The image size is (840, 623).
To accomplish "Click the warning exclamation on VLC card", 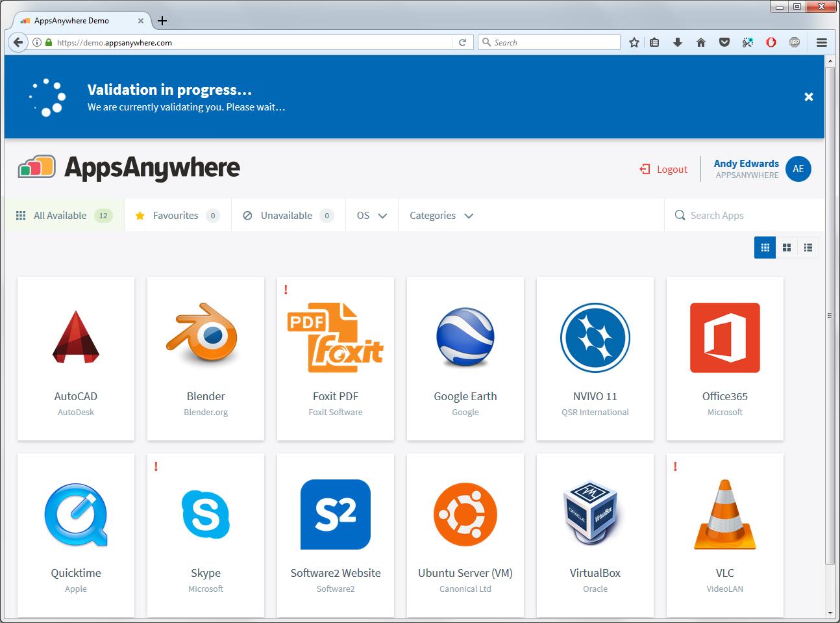I will 675,466.
